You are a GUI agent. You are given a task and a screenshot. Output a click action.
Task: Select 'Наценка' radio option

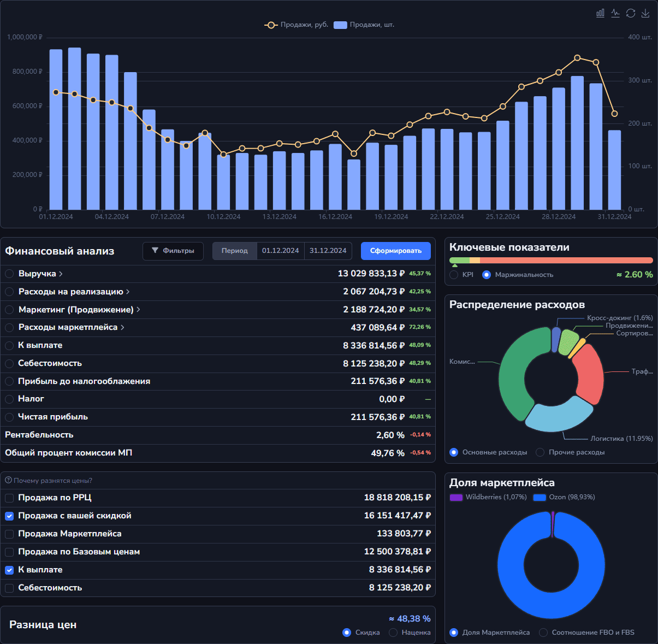[x=393, y=633]
